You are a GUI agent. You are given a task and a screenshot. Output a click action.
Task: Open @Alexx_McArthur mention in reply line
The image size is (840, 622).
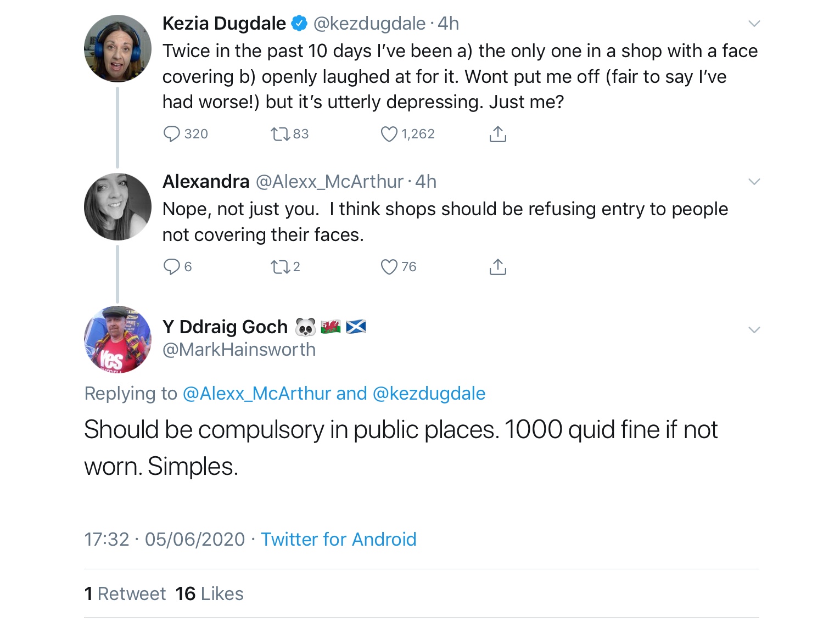(256, 394)
